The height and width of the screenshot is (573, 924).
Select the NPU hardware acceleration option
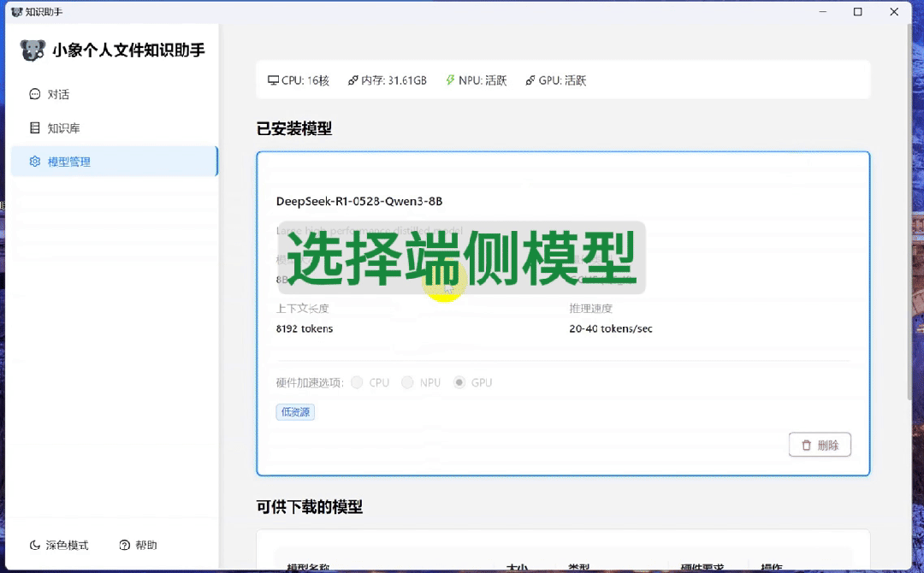click(408, 382)
